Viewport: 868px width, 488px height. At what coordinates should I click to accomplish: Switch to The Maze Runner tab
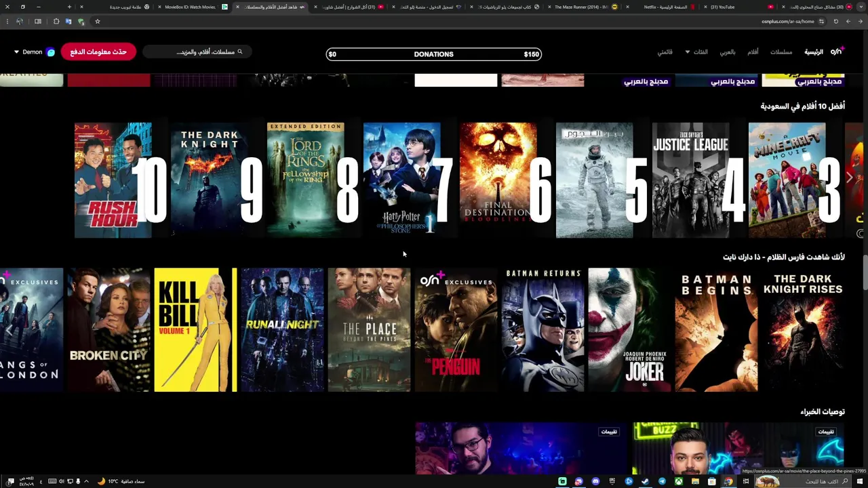tap(582, 7)
